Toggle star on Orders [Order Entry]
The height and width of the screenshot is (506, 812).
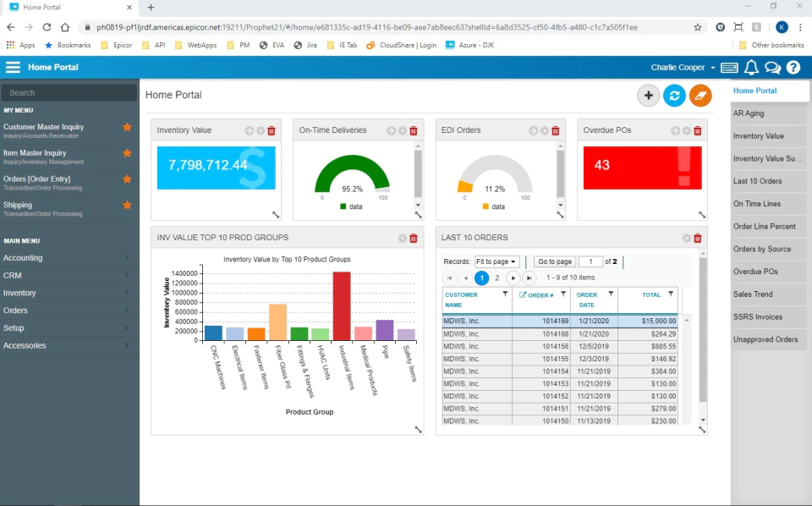[127, 179]
